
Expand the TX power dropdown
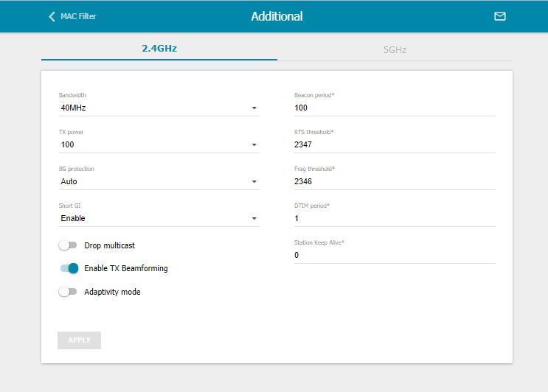click(159, 144)
